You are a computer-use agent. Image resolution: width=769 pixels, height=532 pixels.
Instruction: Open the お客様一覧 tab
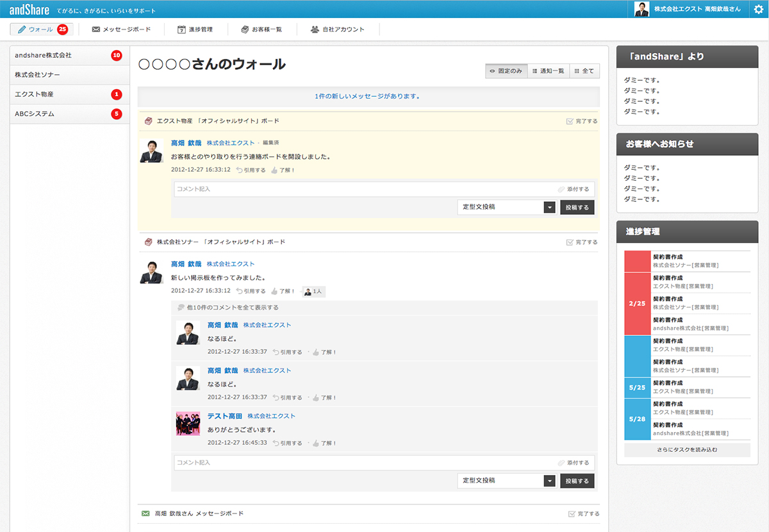coord(261,29)
